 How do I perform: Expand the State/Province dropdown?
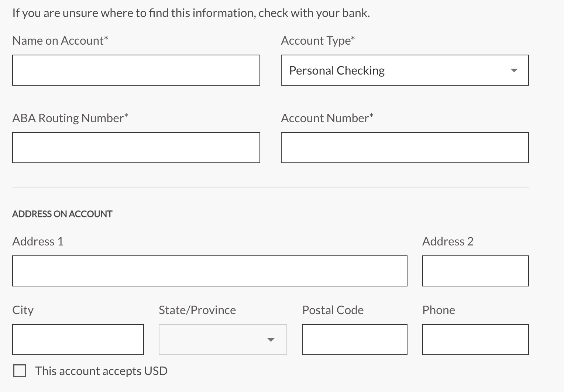223,340
